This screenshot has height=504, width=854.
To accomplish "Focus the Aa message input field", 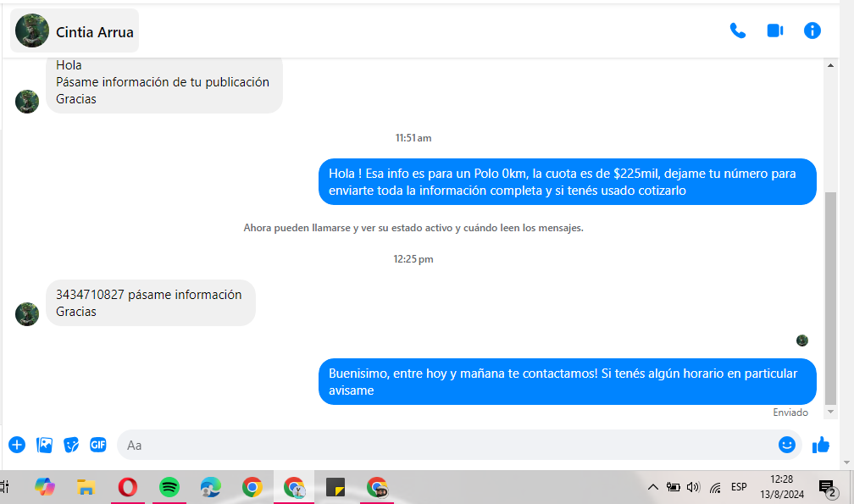I will click(446, 445).
